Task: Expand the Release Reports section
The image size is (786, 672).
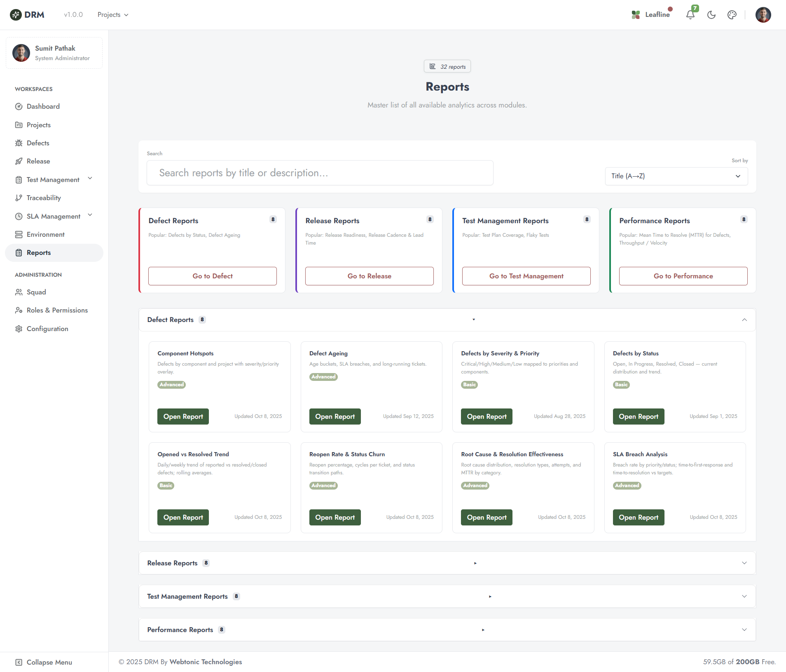Action: click(x=744, y=563)
